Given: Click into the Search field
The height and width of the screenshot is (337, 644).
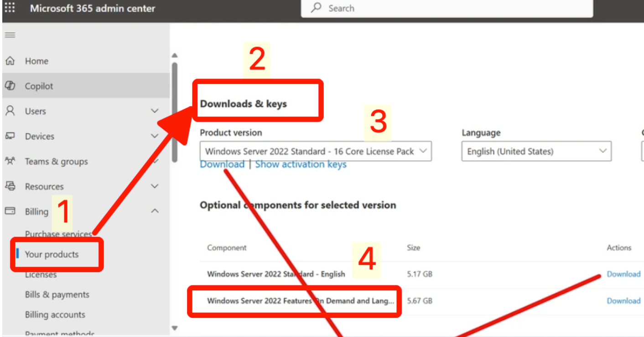Looking at the screenshot, I should click(447, 8).
